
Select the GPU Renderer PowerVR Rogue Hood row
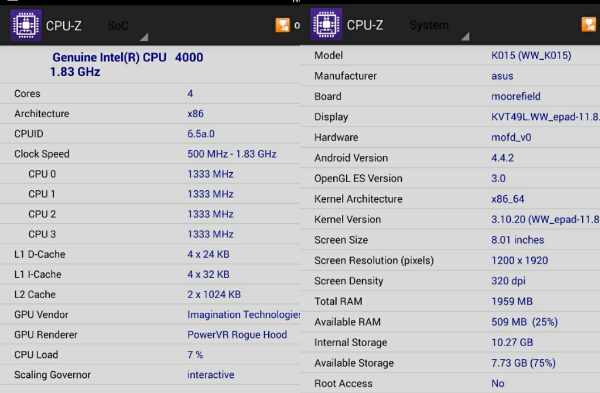click(150, 334)
